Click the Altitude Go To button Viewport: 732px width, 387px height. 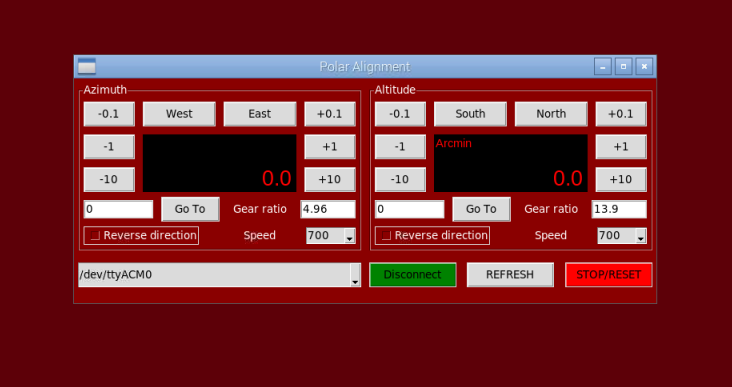click(481, 209)
